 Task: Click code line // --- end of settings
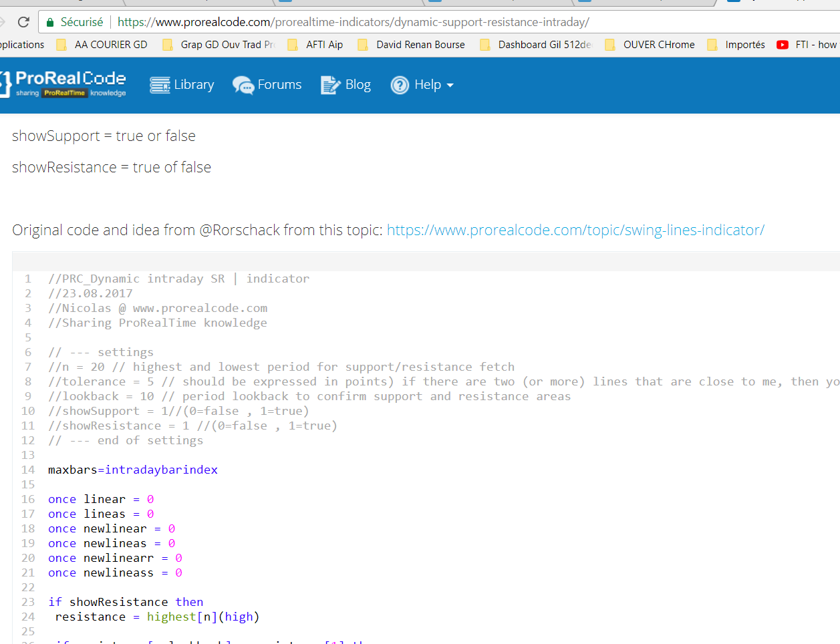126,440
